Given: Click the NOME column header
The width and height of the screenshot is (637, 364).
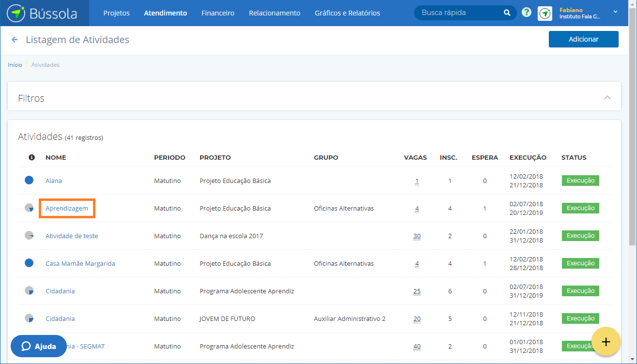Looking at the screenshot, I should coord(56,157).
